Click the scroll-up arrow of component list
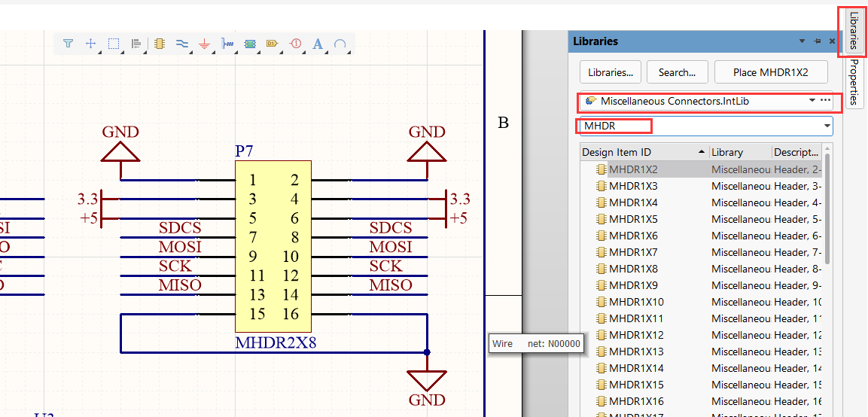 tap(827, 149)
